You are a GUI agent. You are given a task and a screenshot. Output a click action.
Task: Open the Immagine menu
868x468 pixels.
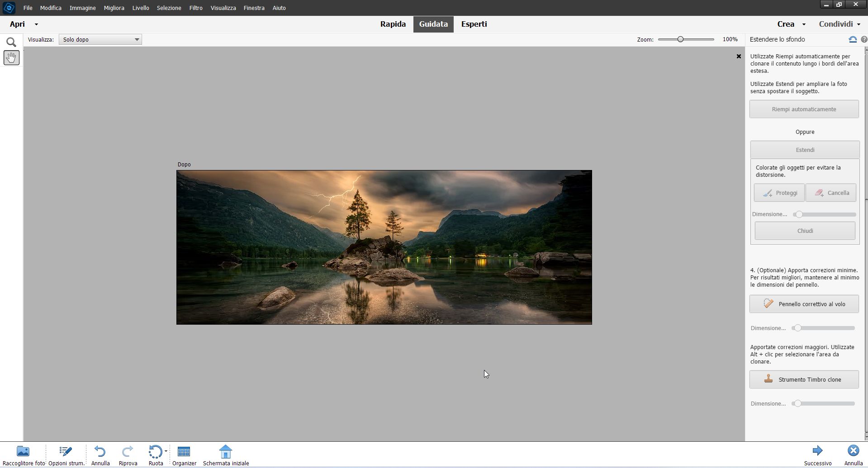click(x=83, y=8)
